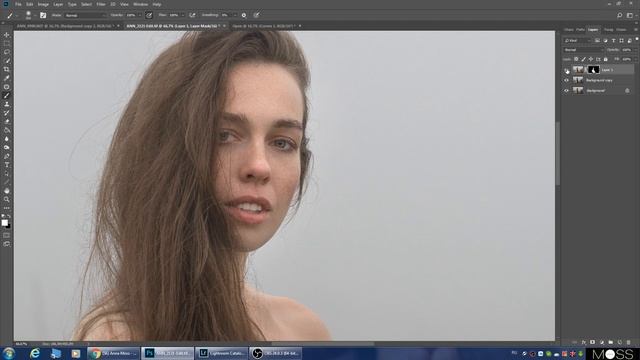Select the Eraser tool
This screenshot has width=640, height=360.
pyautogui.click(x=7, y=121)
